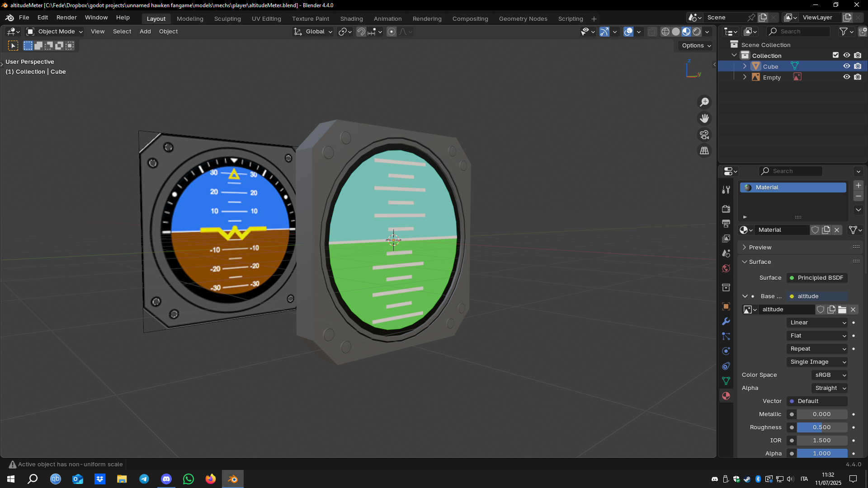This screenshot has width=868, height=488.
Task: Open the Output properties tab
Action: (726, 224)
